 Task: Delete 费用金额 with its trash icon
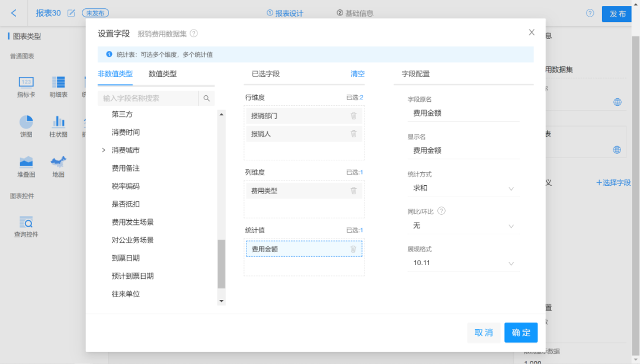pos(353,249)
